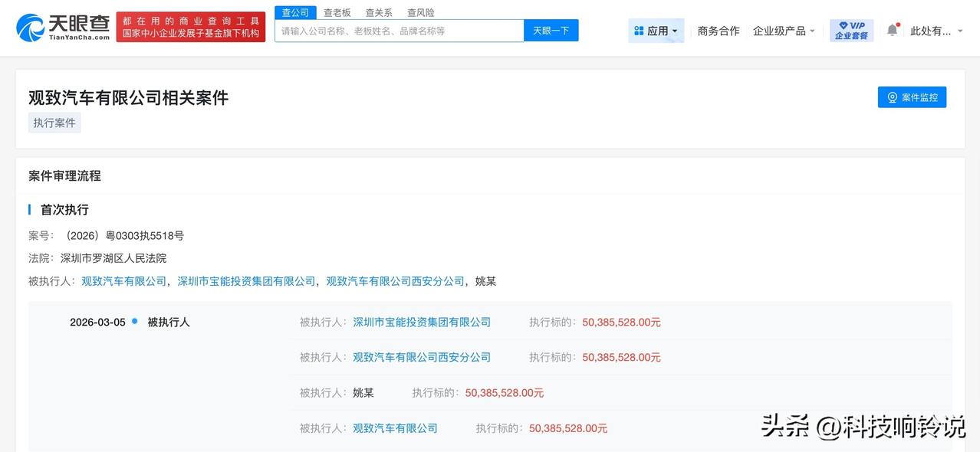
Task: Select case number (2026)粤0303执5518号
Action: tap(124, 235)
